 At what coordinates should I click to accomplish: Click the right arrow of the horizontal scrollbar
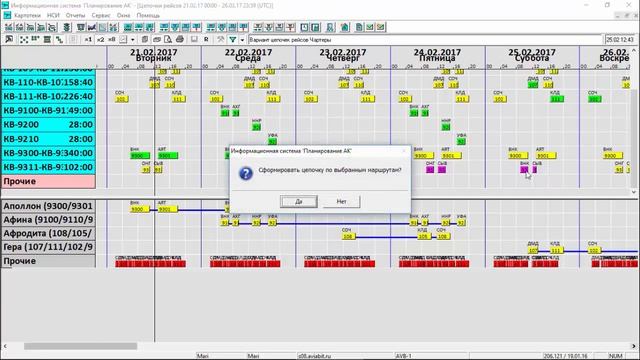point(634,346)
